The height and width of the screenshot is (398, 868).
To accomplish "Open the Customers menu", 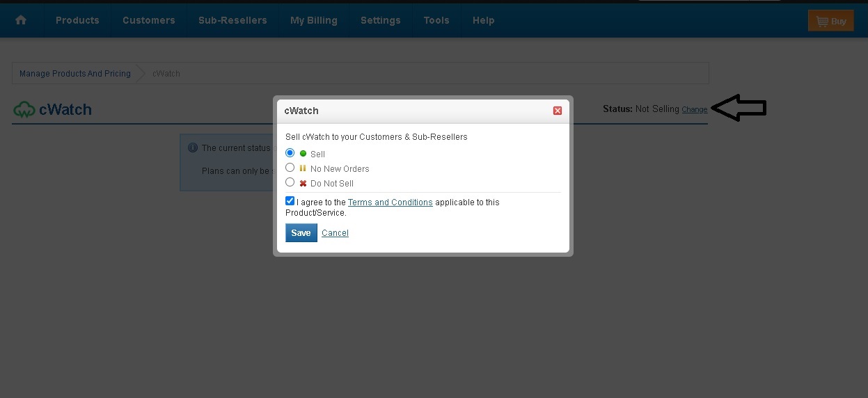I will (149, 20).
